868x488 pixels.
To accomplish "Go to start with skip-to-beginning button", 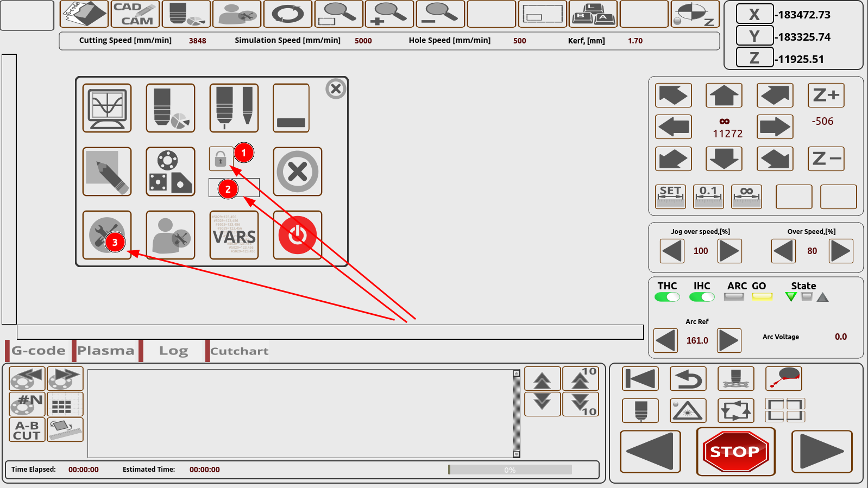I will [x=640, y=379].
